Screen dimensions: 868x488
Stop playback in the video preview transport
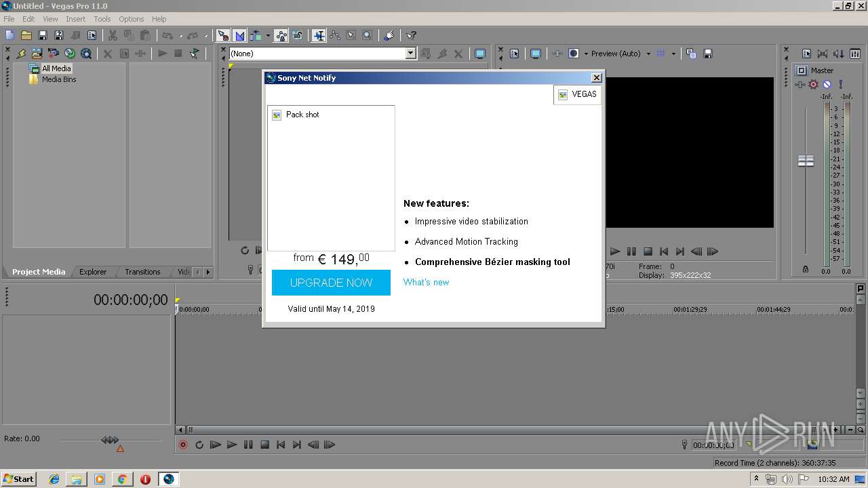(x=648, y=251)
